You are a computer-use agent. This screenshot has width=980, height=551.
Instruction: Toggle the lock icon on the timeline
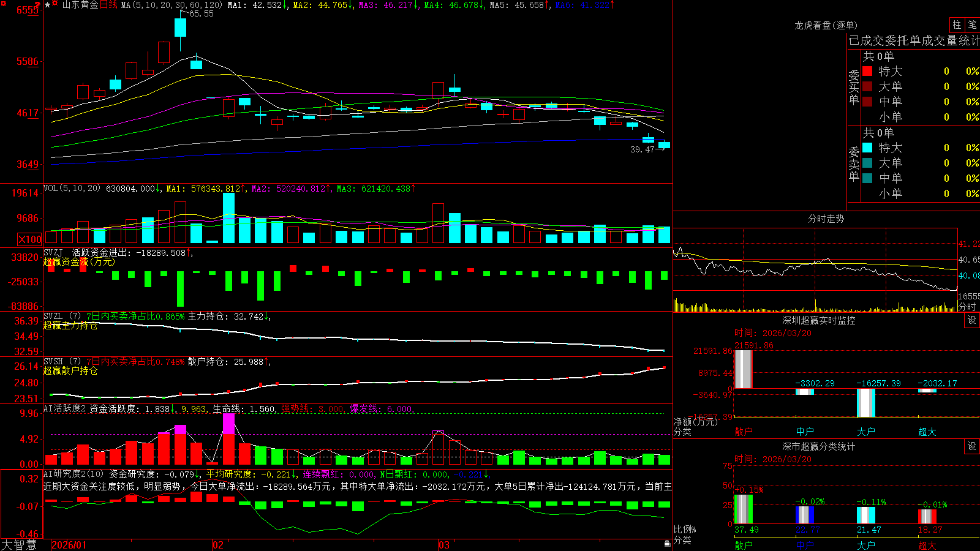click(x=668, y=544)
